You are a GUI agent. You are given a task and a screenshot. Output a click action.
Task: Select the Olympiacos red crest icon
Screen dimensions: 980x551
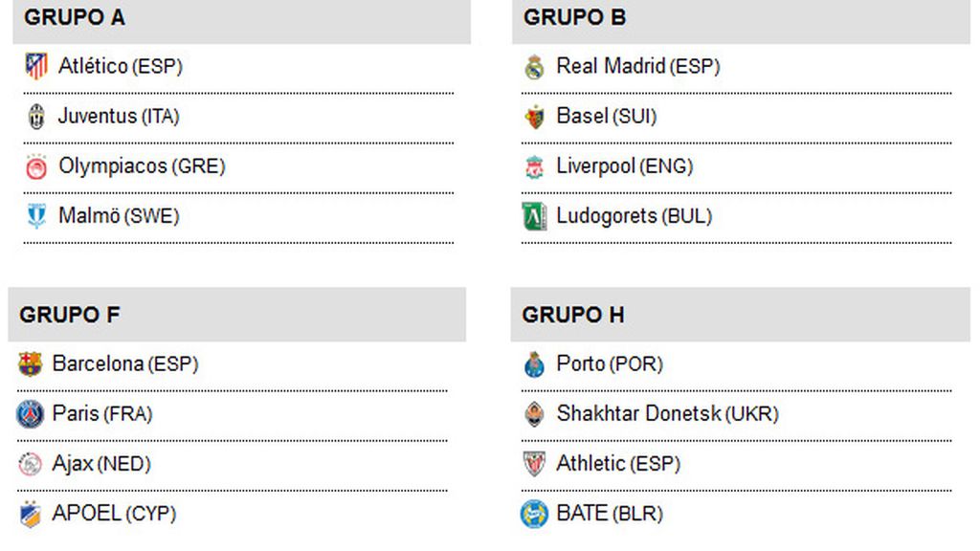(x=36, y=166)
